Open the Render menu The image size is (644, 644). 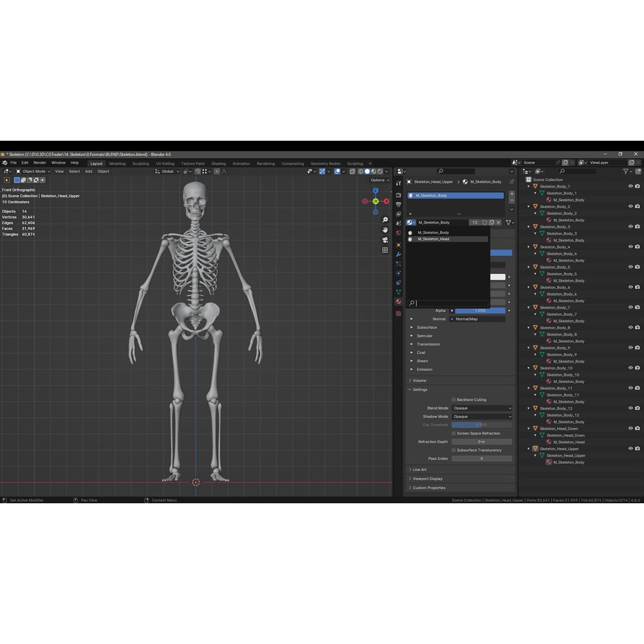coord(40,163)
